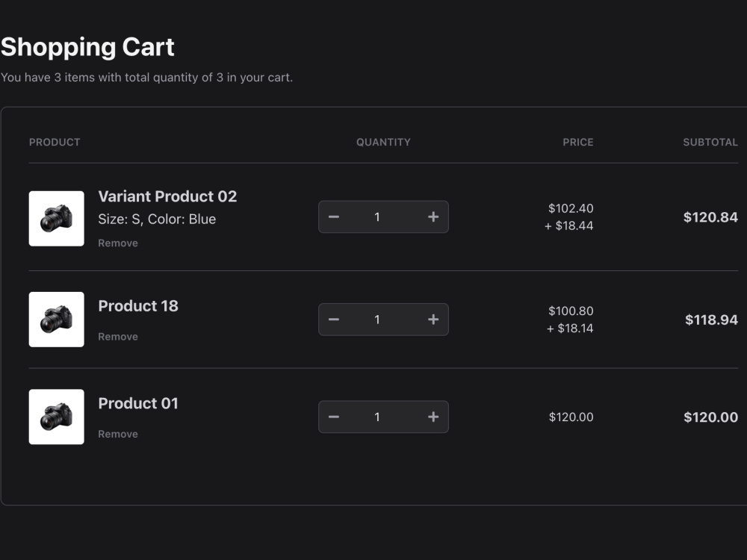Click the Shopping Cart heading
The image size is (747, 560).
click(87, 47)
